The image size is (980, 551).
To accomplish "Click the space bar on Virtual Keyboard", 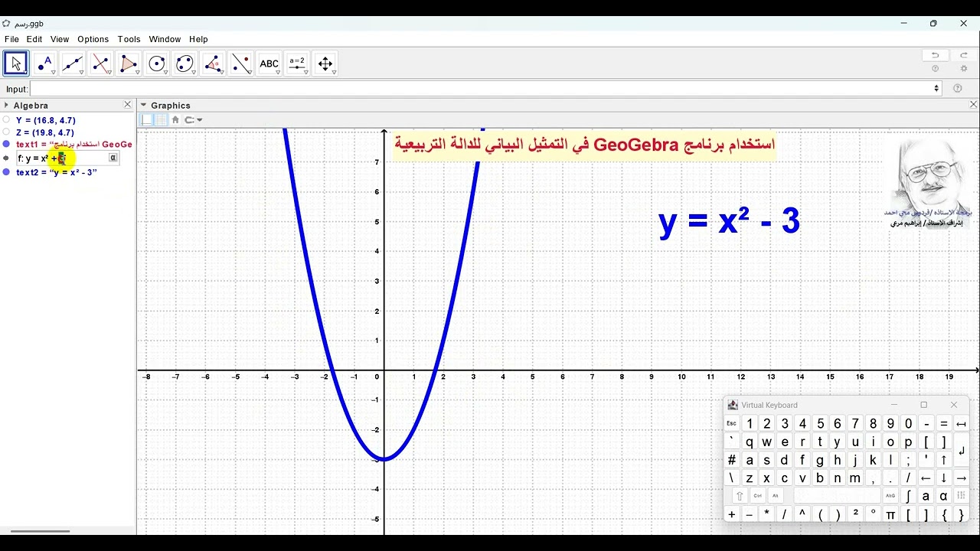I will tap(837, 496).
